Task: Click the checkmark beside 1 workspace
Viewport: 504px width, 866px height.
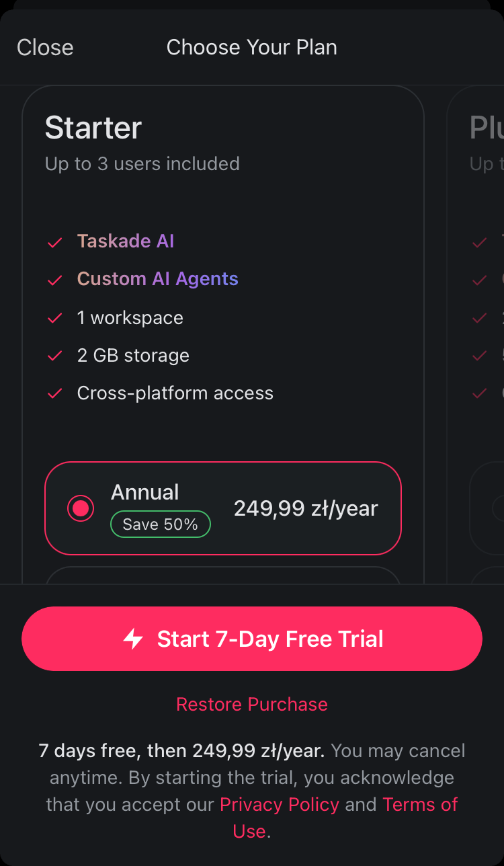Action: point(55,319)
